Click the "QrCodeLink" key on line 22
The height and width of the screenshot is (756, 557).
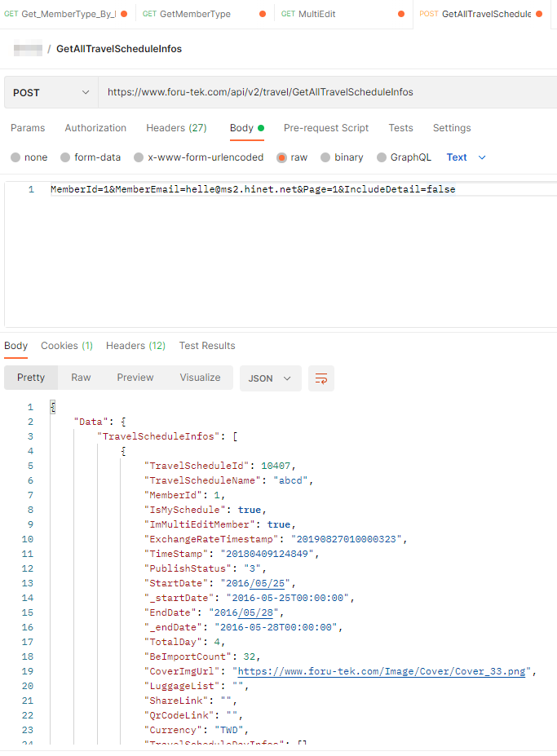[179, 715]
